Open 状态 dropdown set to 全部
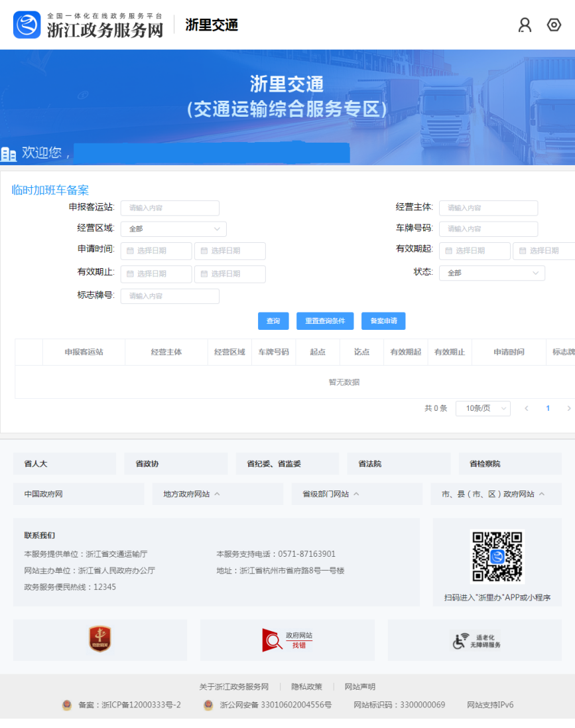This screenshot has height=728, width=575. point(492,273)
